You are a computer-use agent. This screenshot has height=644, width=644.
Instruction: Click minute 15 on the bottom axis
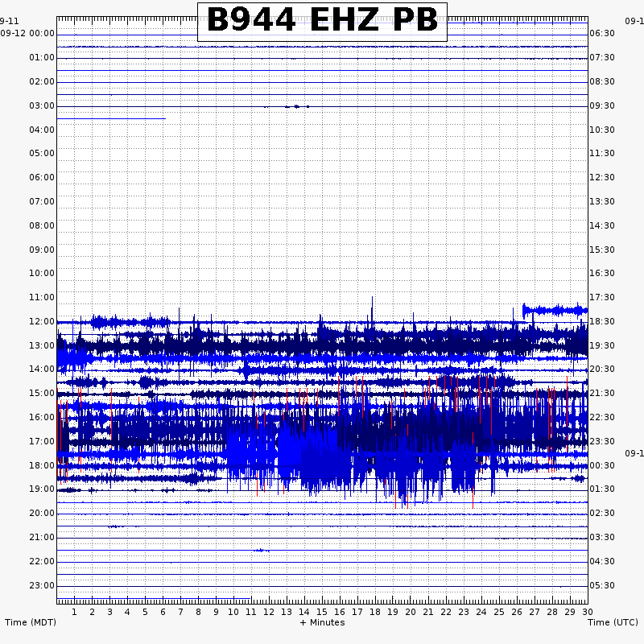point(322,613)
